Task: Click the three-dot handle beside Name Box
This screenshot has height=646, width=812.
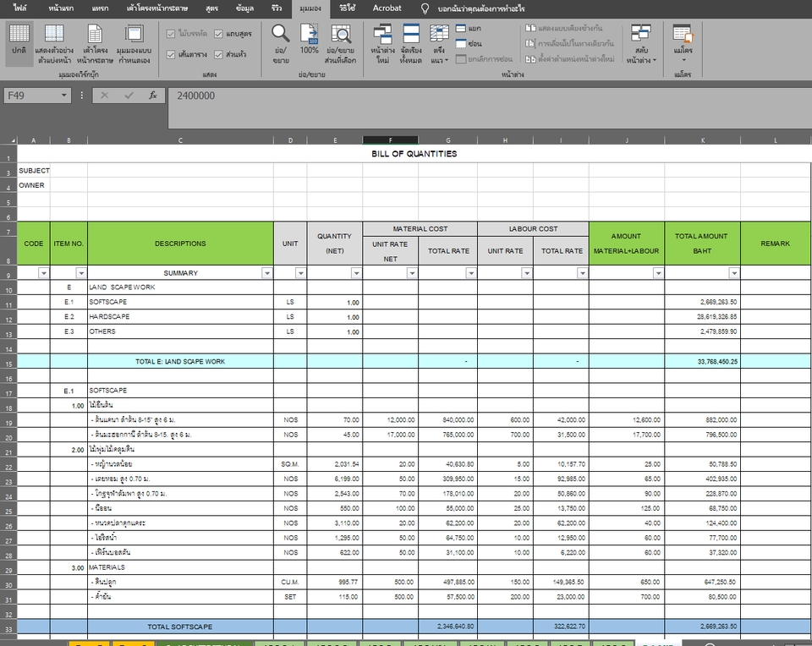Action: [x=82, y=96]
